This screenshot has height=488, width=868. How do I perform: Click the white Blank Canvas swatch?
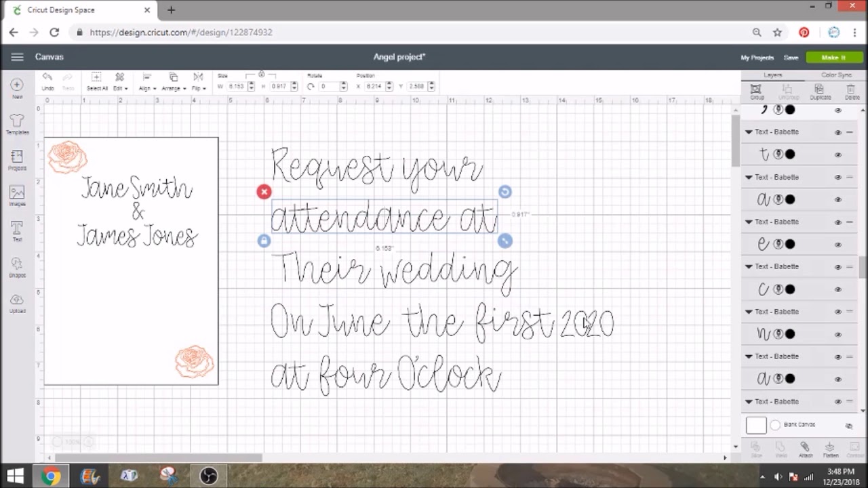[756, 425]
